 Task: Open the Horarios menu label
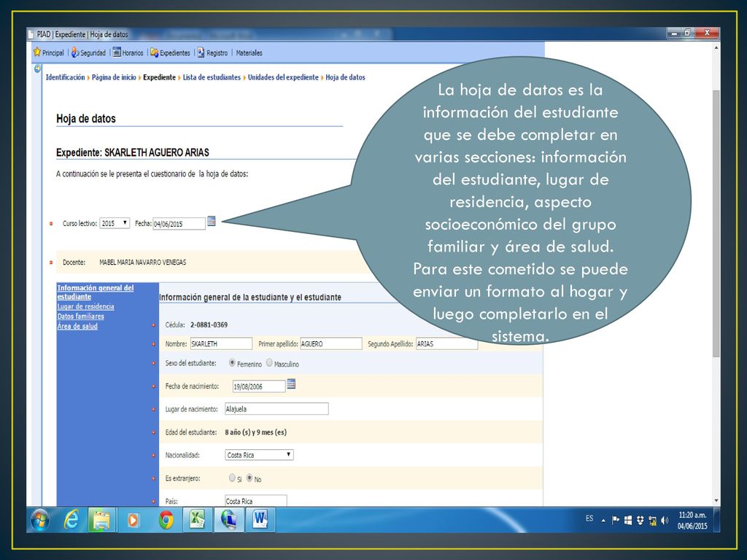coord(133,52)
